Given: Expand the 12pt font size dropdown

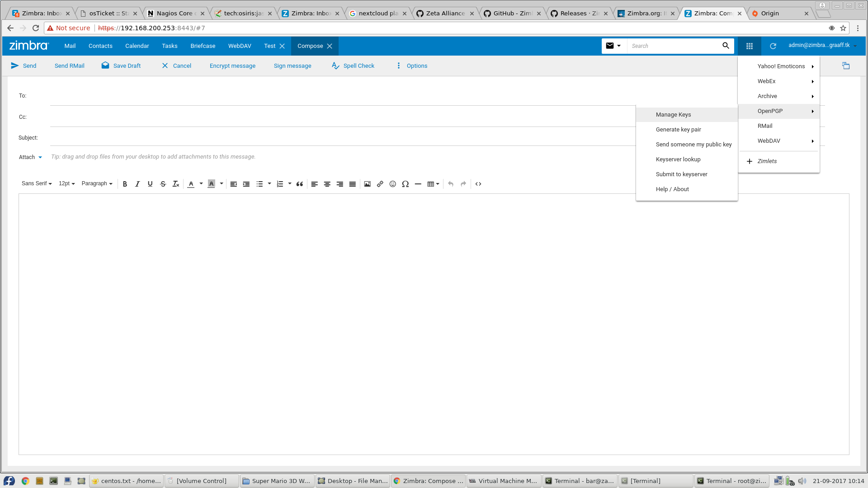Looking at the screenshot, I should pos(66,183).
